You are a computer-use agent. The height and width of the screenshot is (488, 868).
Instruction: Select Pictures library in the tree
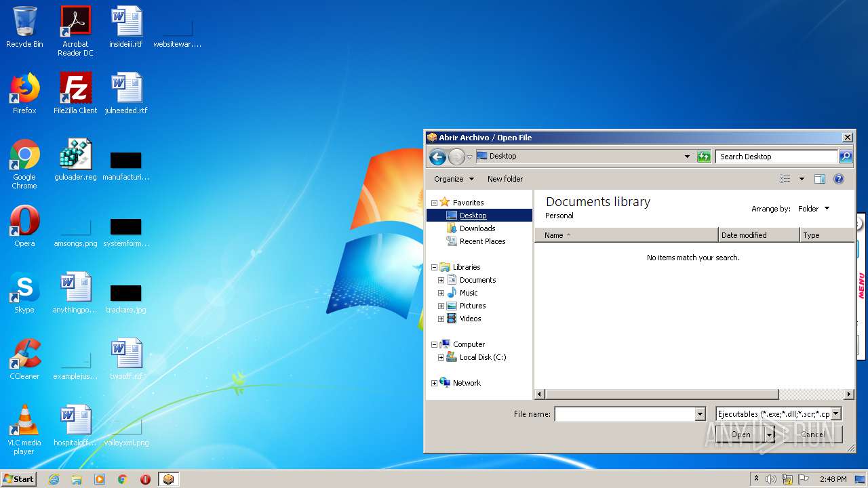click(x=473, y=306)
